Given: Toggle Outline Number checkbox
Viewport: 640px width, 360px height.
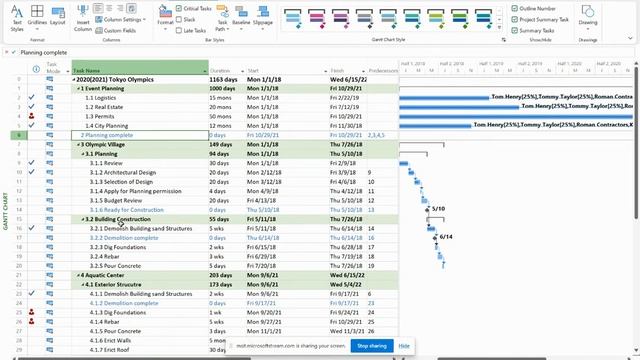Looking at the screenshot, I should click(514, 8).
